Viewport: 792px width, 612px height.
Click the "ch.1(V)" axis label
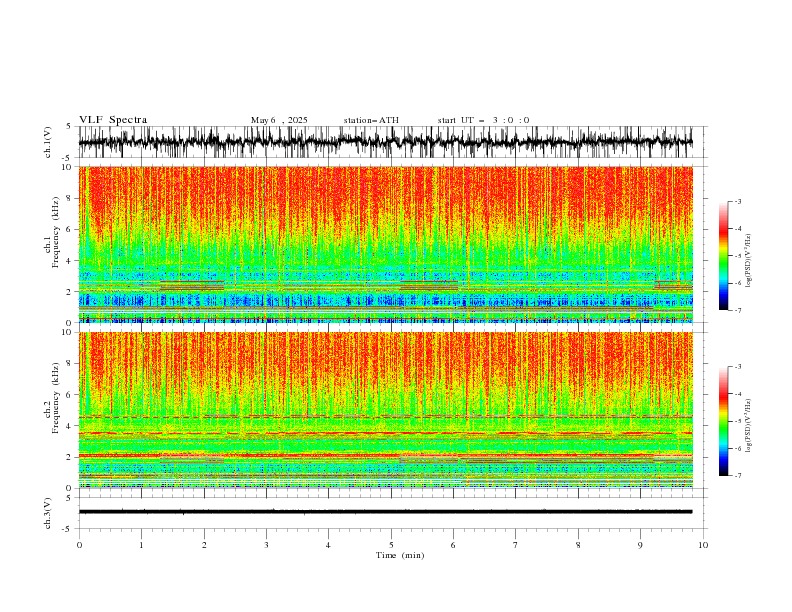(48, 142)
